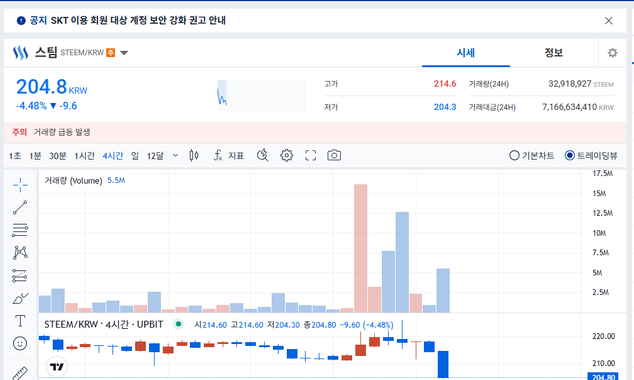
Task: Open the page settings gear icon
Action: click(x=612, y=53)
